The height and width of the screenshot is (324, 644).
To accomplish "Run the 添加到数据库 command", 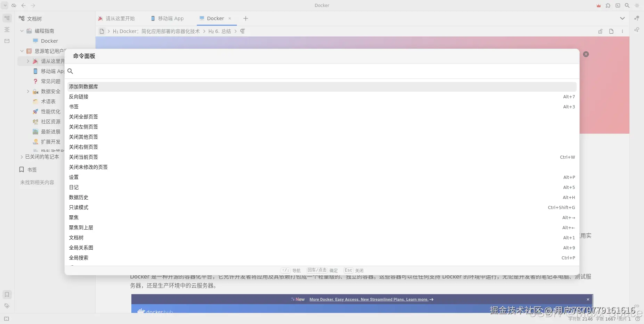I will (322, 86).
